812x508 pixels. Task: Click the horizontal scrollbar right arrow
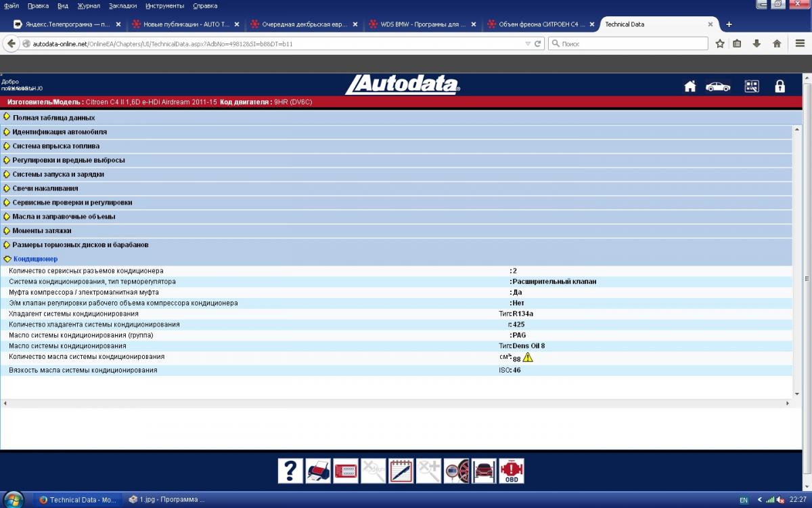pyautogui.click(x=788, y=404)
